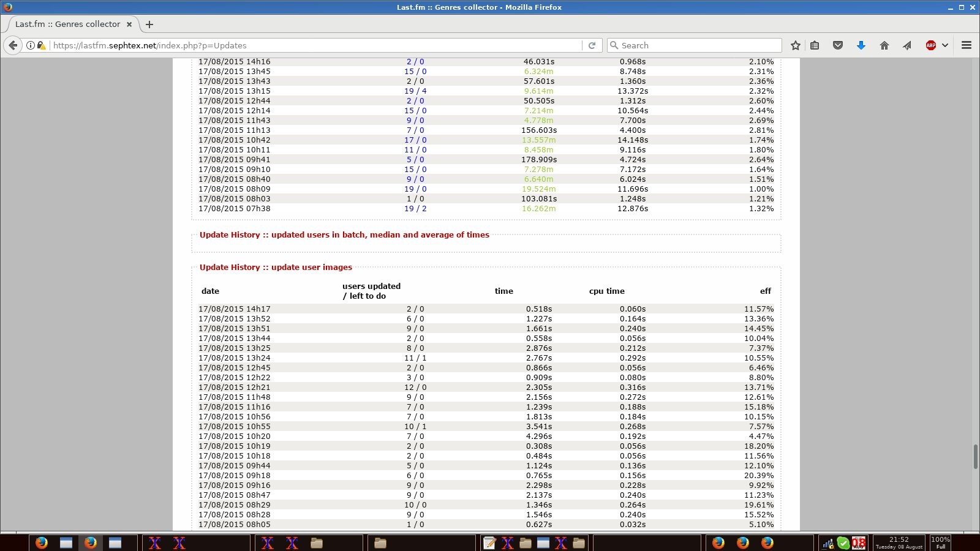This screenshot has width=980, height=551.
Task: Bookmark this page with the star icon
Action: pos(795,45)
